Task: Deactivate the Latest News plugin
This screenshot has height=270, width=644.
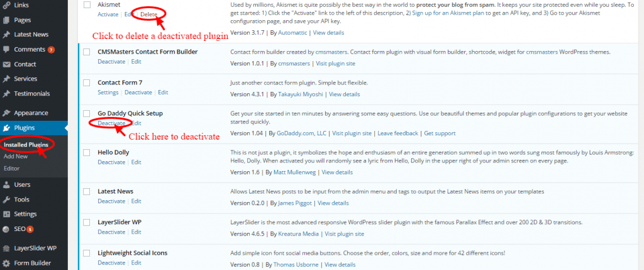Action: pos(111,201)
